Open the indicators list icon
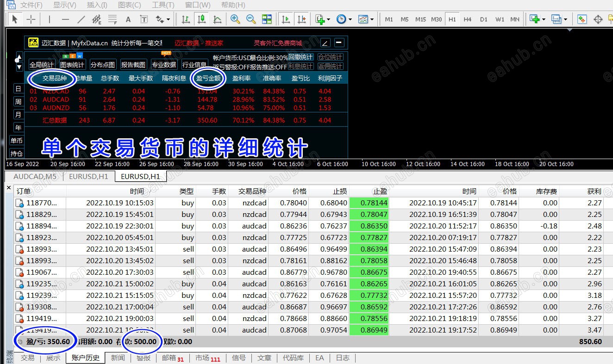 [319, 19]
